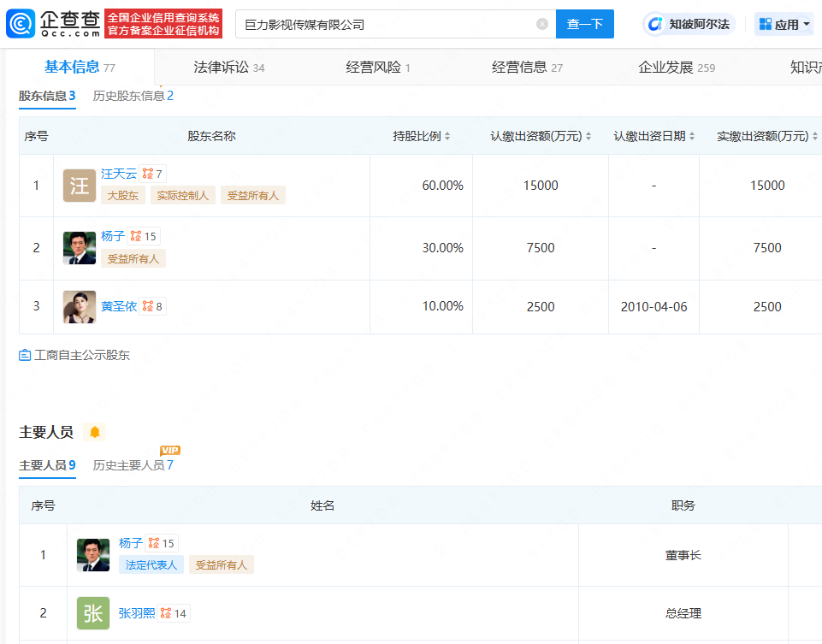This screenshot has height=644, width=822.
Task: Switch to the 基本信息 tab
Action: (80, 67)
